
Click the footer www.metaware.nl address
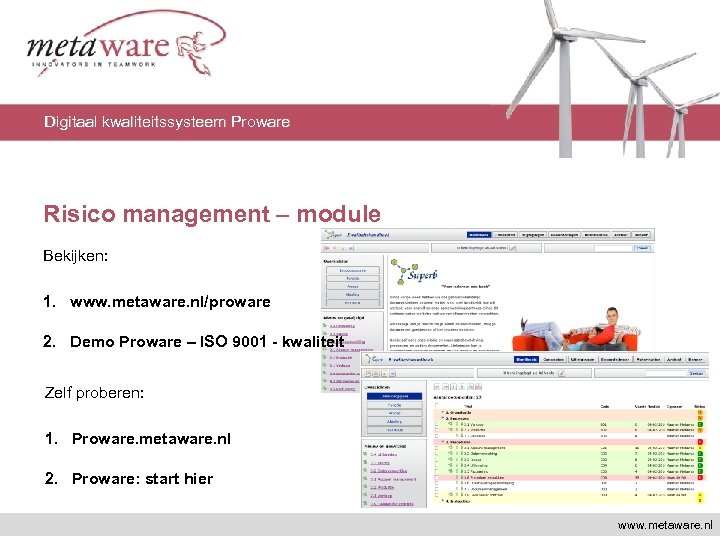click(x=666, y=525)
